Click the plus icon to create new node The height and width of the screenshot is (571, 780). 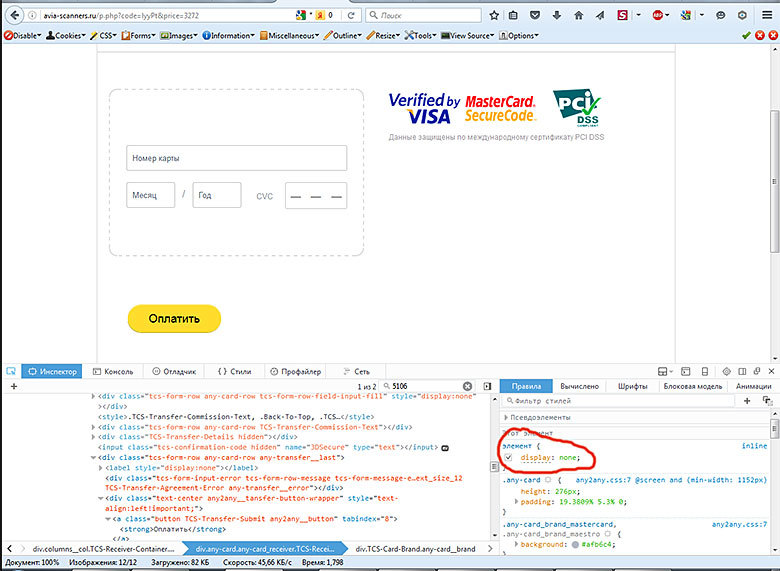click(x=14, y=386)
